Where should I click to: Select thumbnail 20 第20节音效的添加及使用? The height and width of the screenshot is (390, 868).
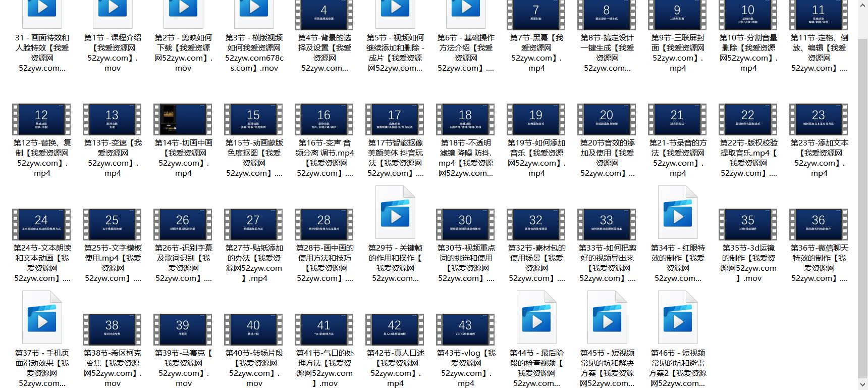[607, 120]
